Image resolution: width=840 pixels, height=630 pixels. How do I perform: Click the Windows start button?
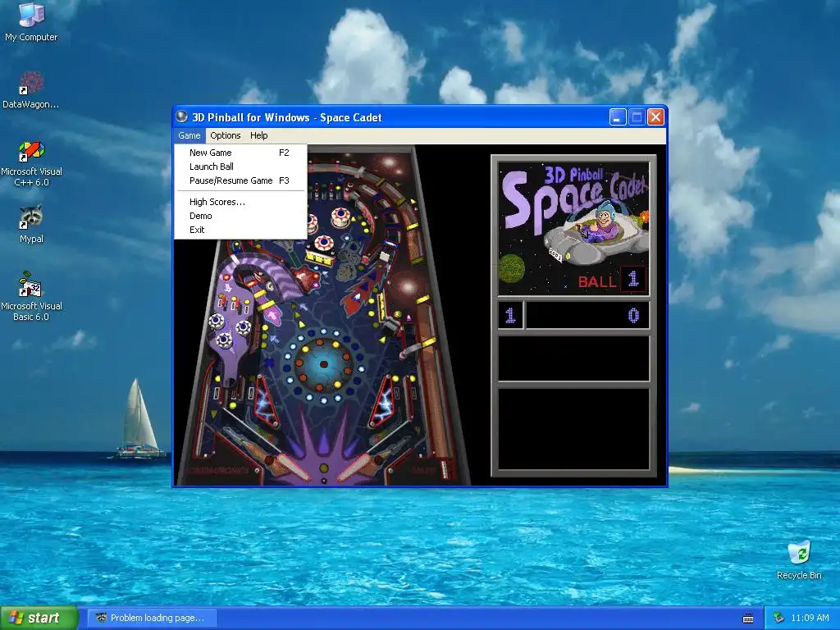click(39, 618)
